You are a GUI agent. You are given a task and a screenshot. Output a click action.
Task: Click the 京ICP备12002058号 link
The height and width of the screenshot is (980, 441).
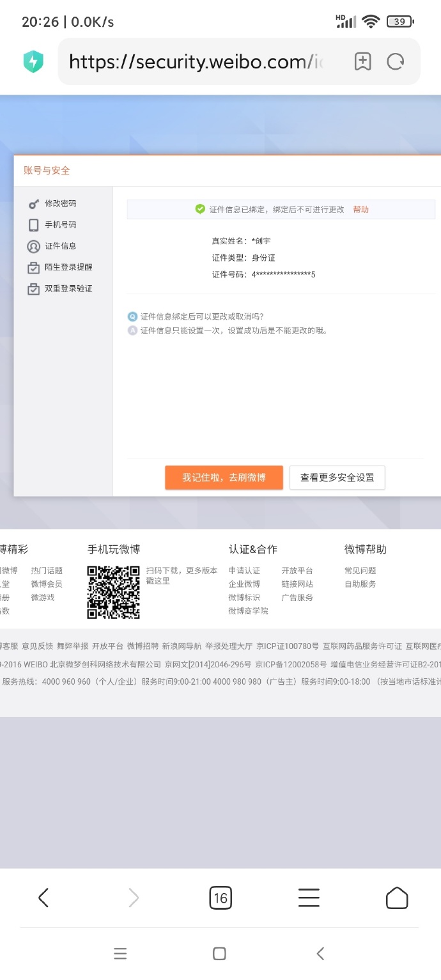291,664
